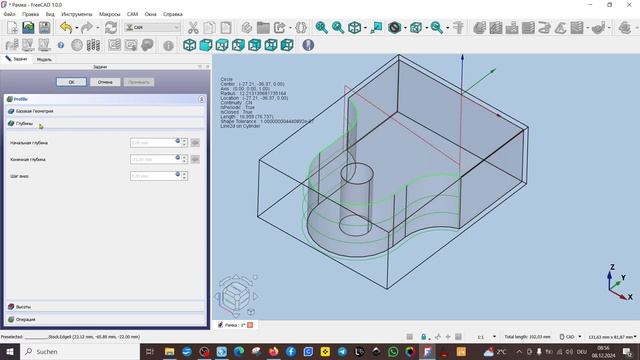The height and width of the screenshot is (360, 640).
Task: Create group with the folder icon
Action: pos(263,27)
